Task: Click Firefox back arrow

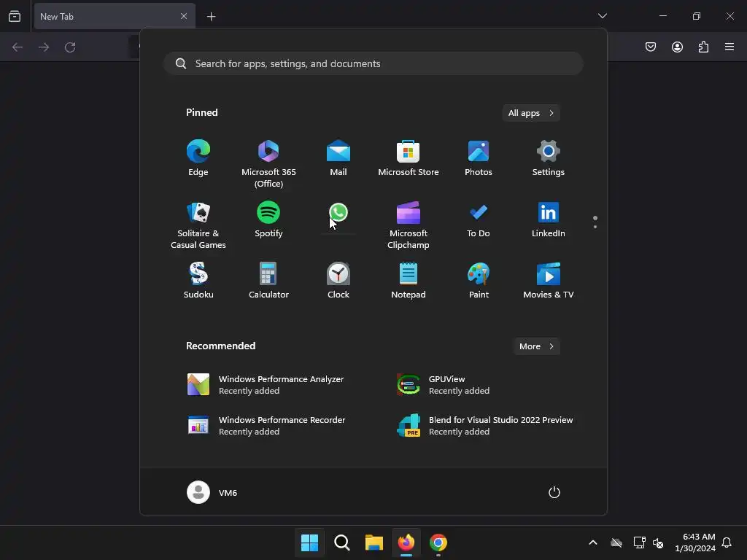Action: click(x=18, y=47)
